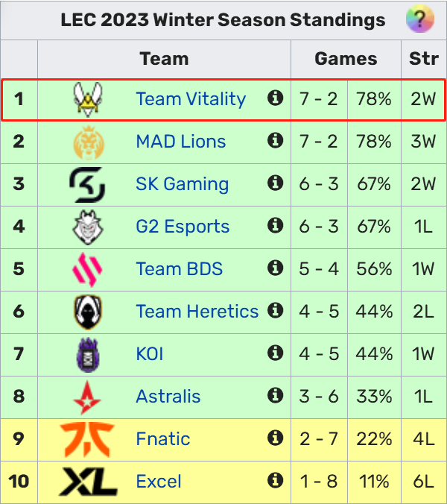
Task: Open MAD Lions info icon
Action: pyautogui.click(x=275, y=140)
